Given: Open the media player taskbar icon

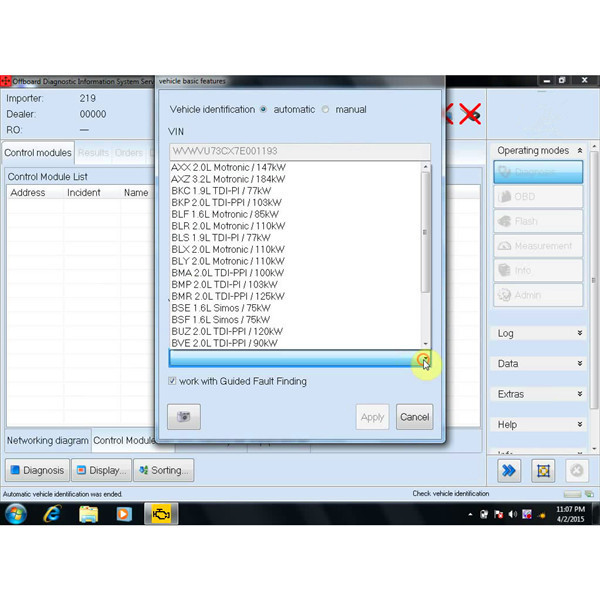Looking at the screenshot, I should click(124, 514).
